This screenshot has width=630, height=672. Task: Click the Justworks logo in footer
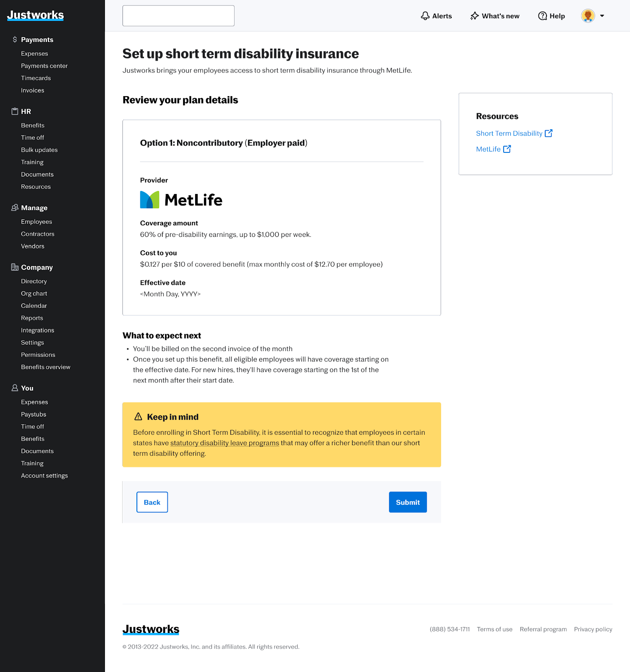[151, 629]
